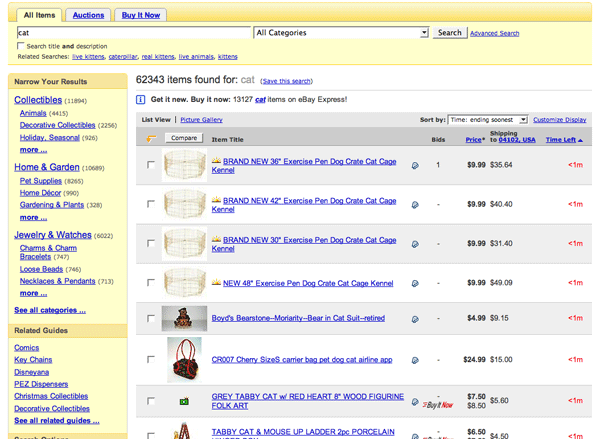Screen dimensions: 600x439
Task: Click new-listing sunrise icon on 36" Exercise Pen
Action: coord(217,160)
